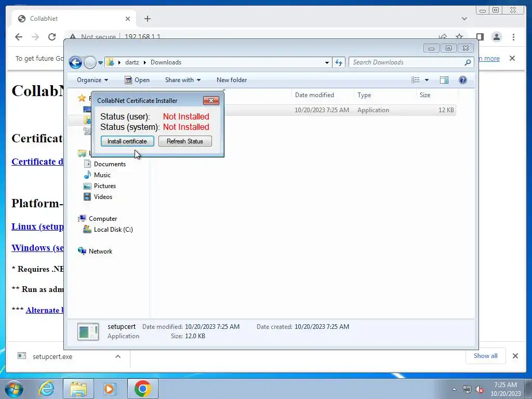Close the Chrome downloads bar
The width and height of the screenshot is (532, 399).
[x=515, y=356]
